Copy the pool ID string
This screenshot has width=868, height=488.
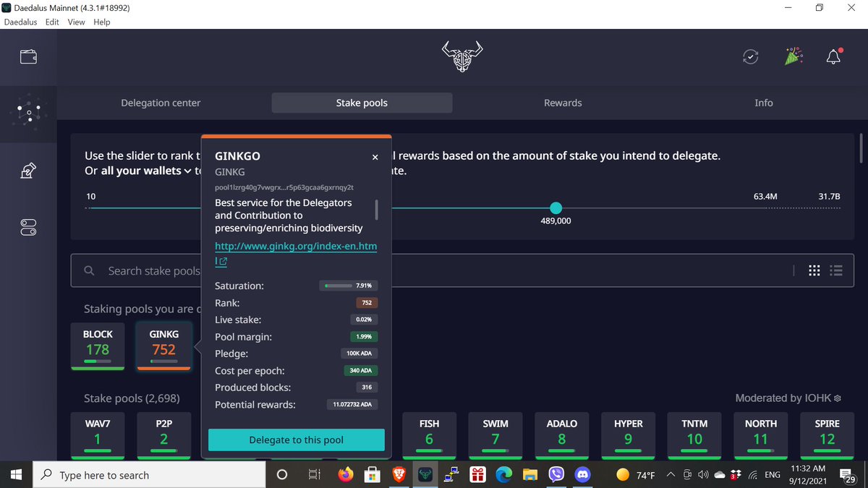coord(284,187)
